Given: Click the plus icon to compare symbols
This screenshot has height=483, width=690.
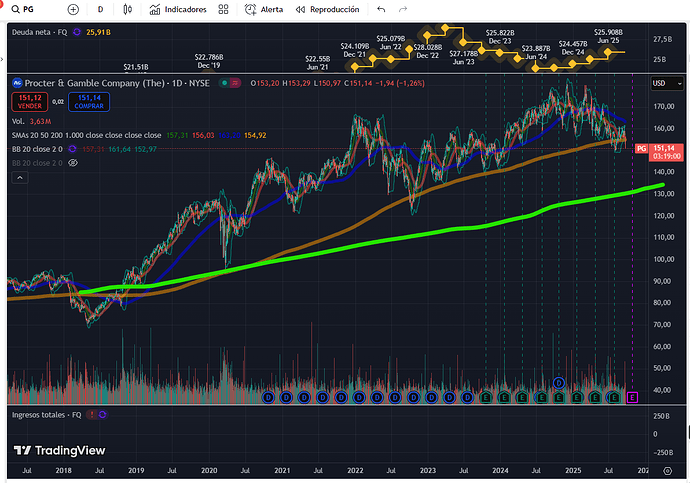Looking at the screenshot, I should pyautogui.click(x=73, y=9).
